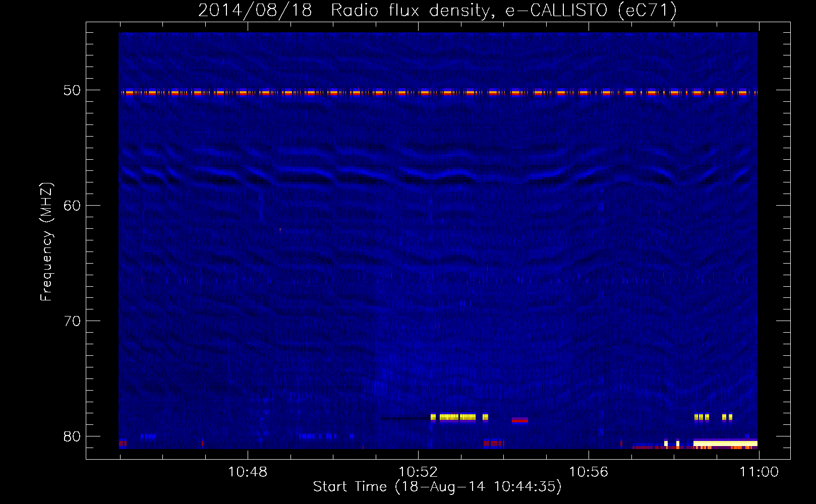Click the '60' frequency axis label
Screen dimensions: 816x504
72,206
